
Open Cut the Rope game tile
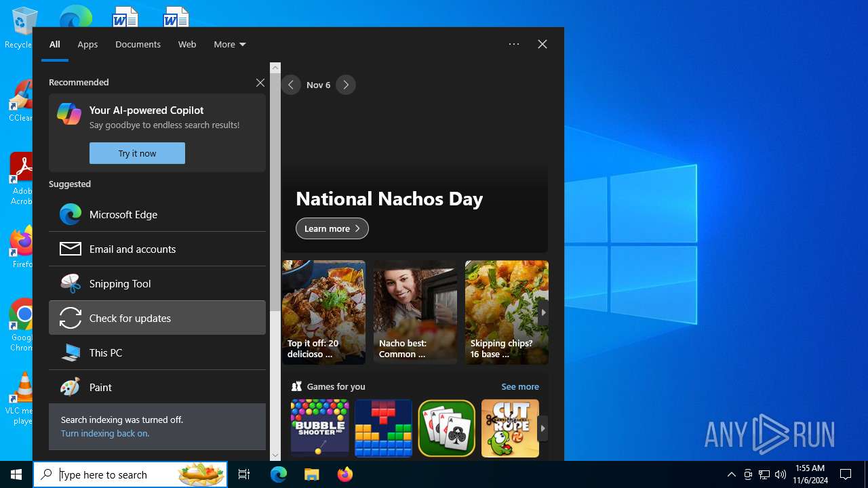tap(510, 428)
